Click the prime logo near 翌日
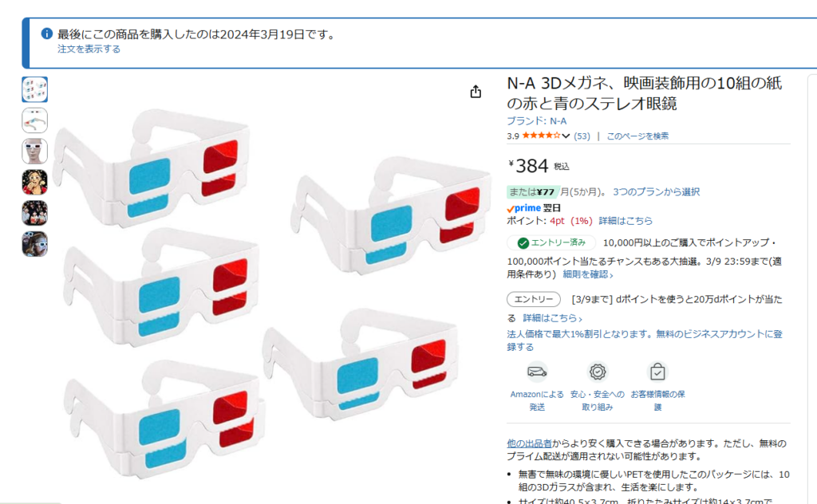Image resolution: width=817 pixels, height=504 pixels. [x=523, y=208]
